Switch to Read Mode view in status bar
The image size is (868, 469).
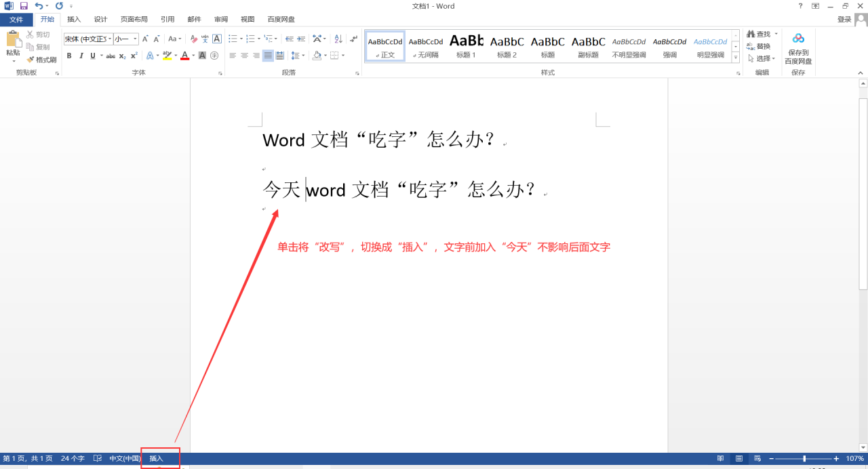coord(720,459)
